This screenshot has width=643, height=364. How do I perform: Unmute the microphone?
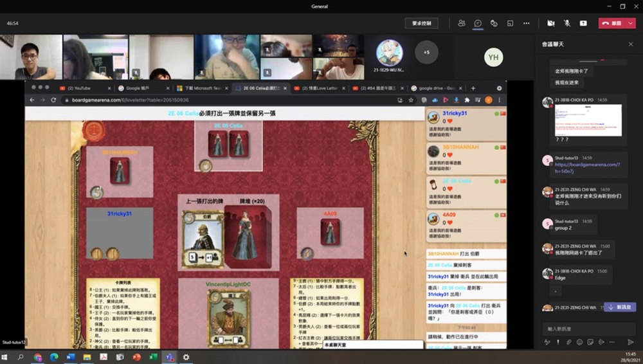tap(567, 23)
